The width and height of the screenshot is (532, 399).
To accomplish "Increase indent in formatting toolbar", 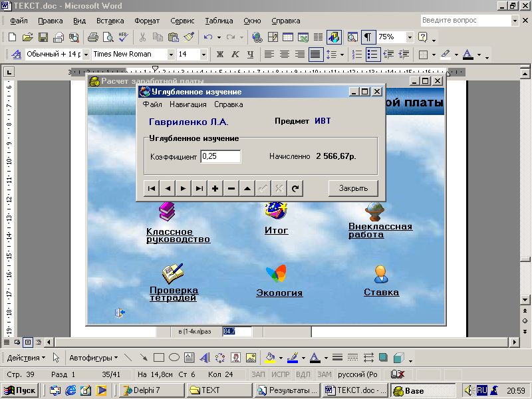I will click(404, 55).
